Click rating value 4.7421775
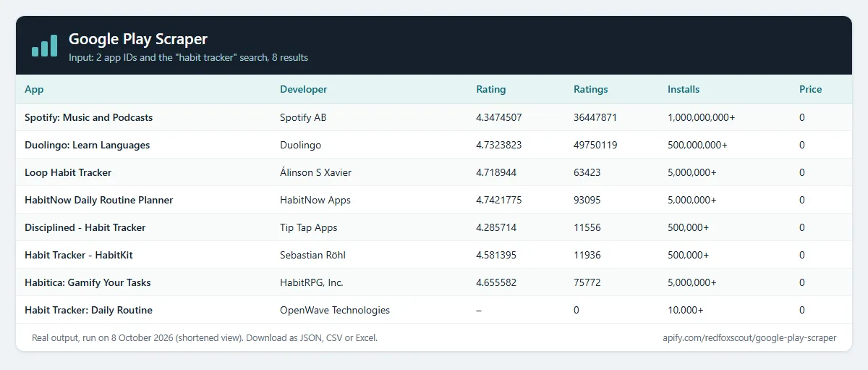The width and height of the screenshot is (868, 370). pyautogui.click(x=499, y=200)
